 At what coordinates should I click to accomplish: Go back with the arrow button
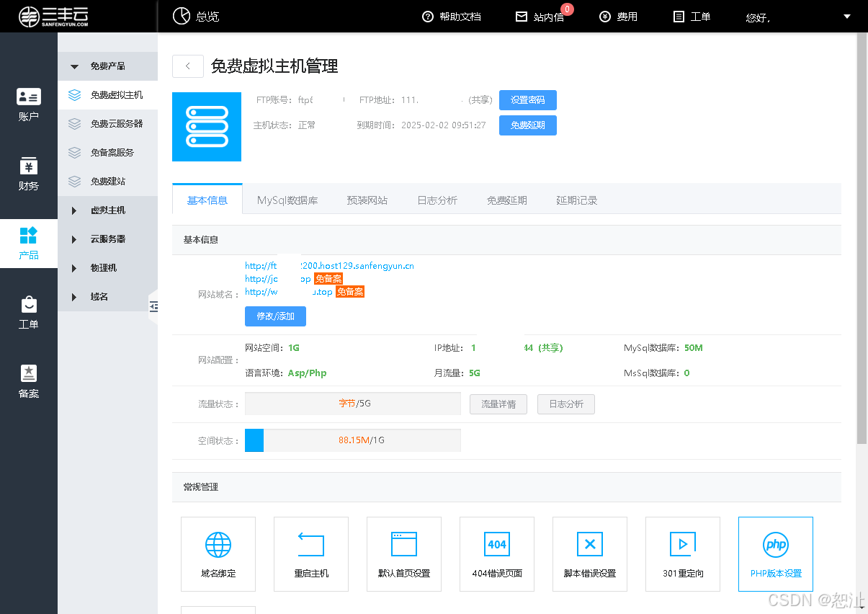(188, 66)
